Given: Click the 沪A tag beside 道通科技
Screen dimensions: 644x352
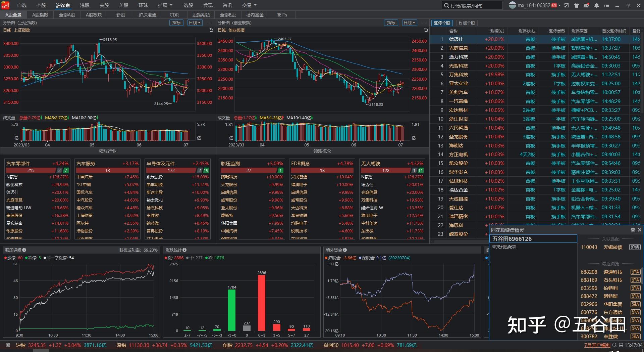Looking at the screenshot, I should tap(635, 272).
